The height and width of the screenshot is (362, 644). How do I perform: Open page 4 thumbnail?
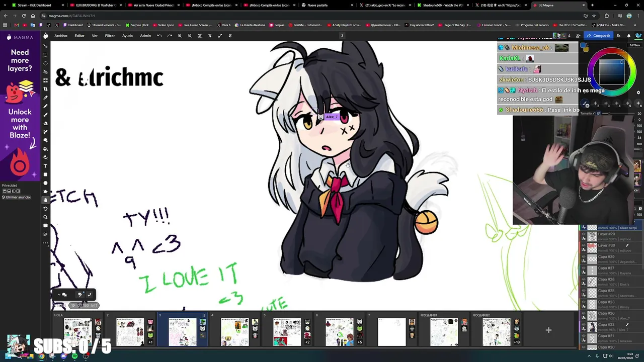[x=235, y=332]
